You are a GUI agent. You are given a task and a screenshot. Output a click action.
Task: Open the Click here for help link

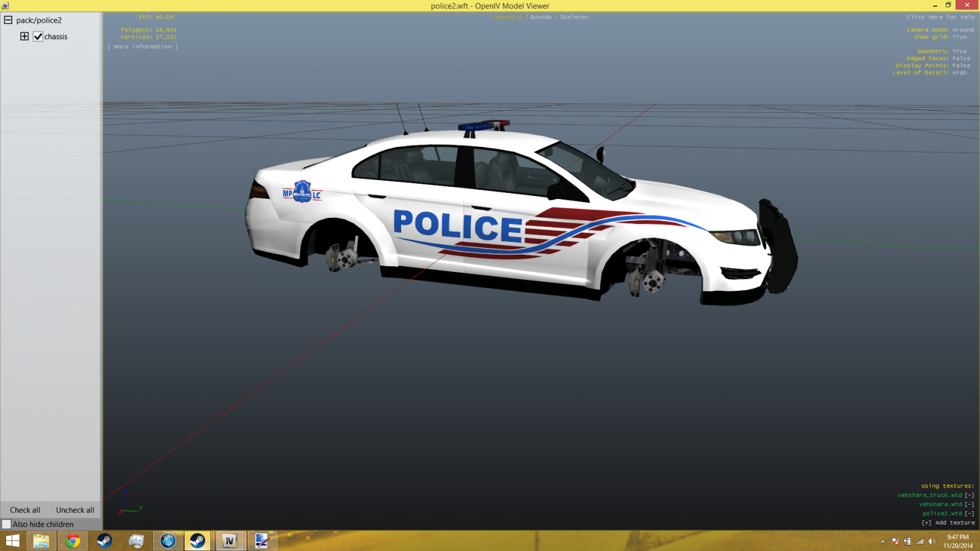click(x=940, y=17)
